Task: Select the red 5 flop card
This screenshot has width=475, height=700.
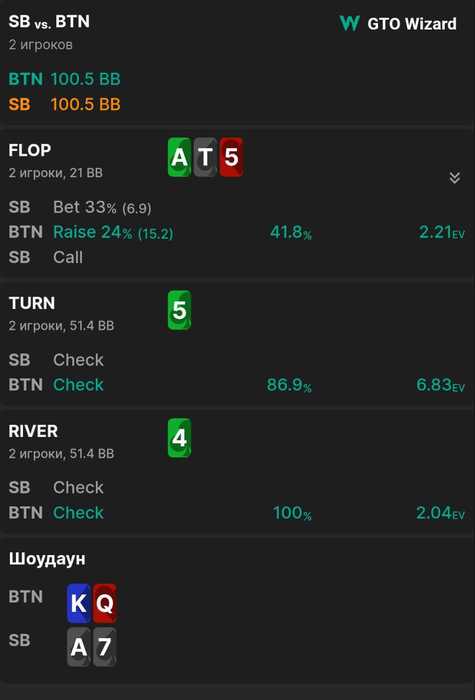Action: click(231, 157)
